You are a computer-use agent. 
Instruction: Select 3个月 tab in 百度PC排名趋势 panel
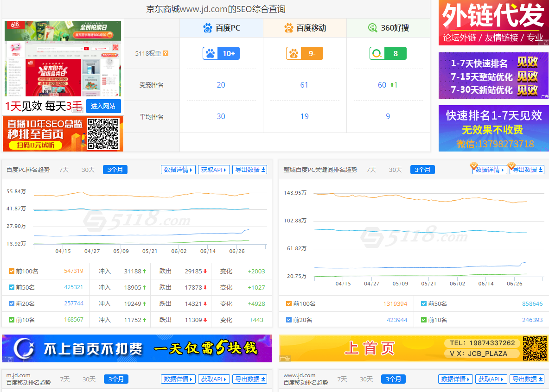click(x=115, y=170)
